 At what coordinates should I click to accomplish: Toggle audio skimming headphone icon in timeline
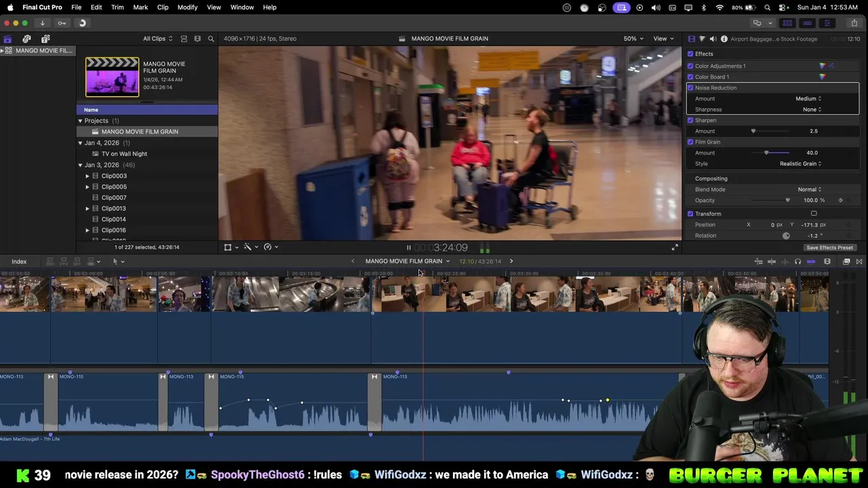797,262
